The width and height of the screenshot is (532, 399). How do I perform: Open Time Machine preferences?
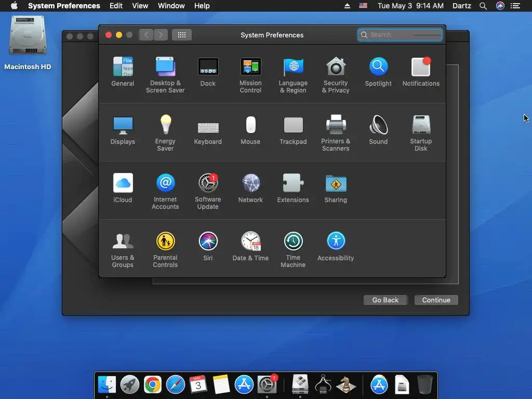[x=293, y=250]
